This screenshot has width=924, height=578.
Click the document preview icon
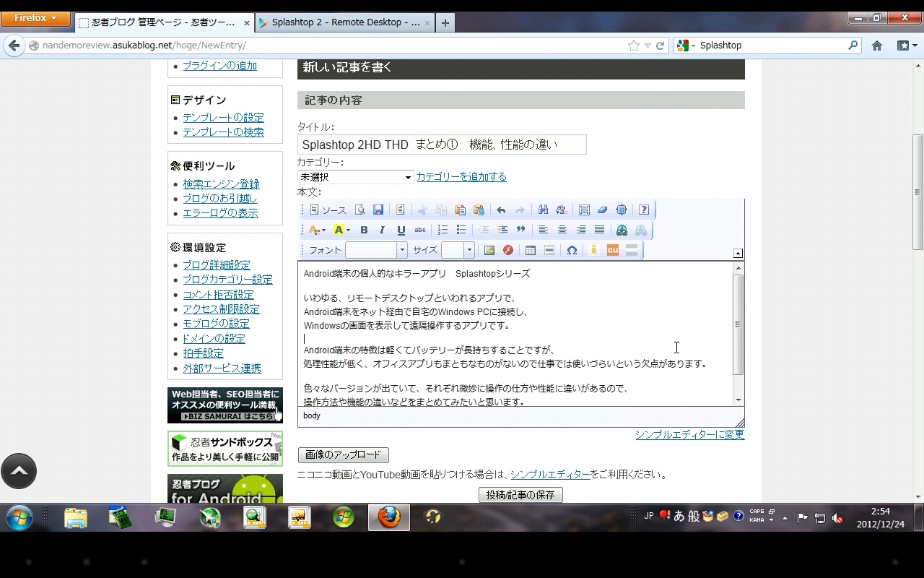coord(359,210)
